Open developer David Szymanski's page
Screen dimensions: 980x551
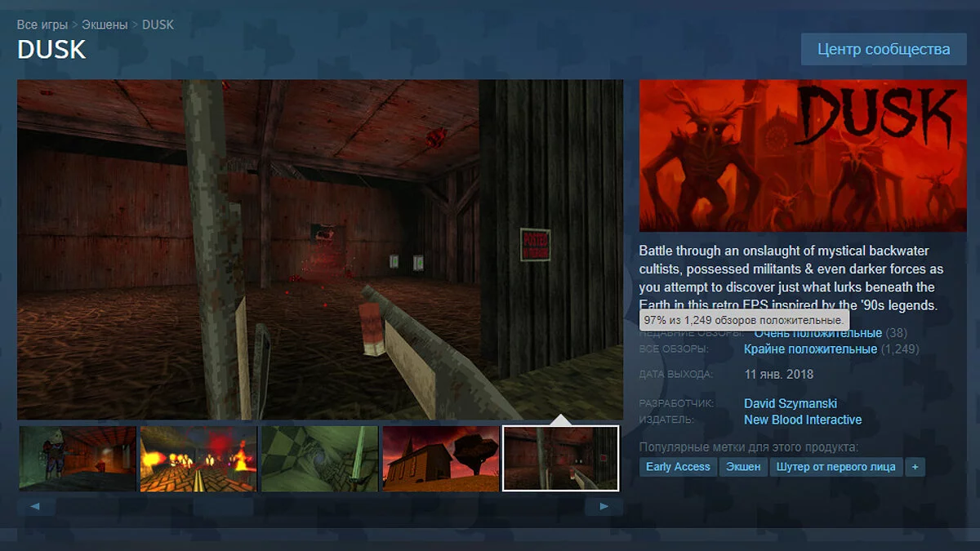(x=791, y=403)
